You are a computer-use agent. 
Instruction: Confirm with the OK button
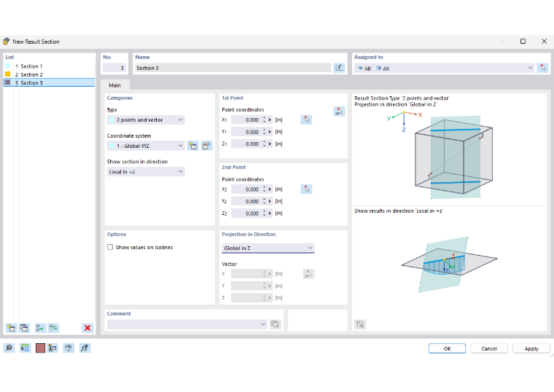pos(447,348)
